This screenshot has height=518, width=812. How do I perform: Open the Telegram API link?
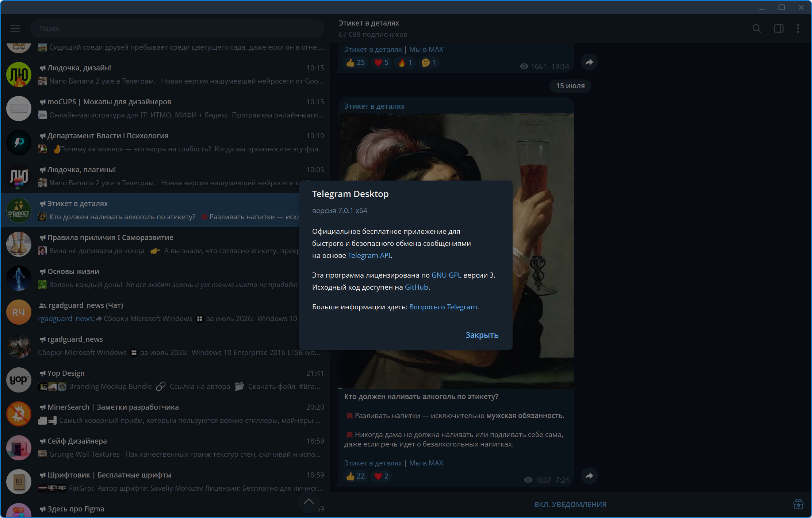[369, 255]
